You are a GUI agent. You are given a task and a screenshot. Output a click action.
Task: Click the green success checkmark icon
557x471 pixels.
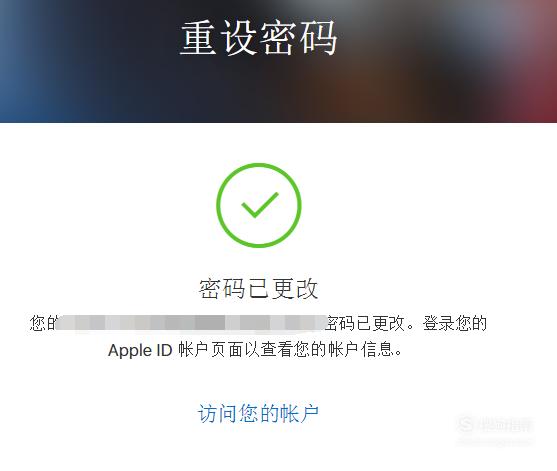point(260,205)
